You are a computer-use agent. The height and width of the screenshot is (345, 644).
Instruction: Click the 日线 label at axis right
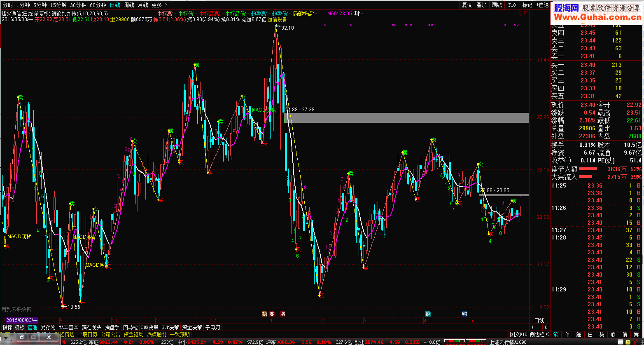tap(539, 320)
